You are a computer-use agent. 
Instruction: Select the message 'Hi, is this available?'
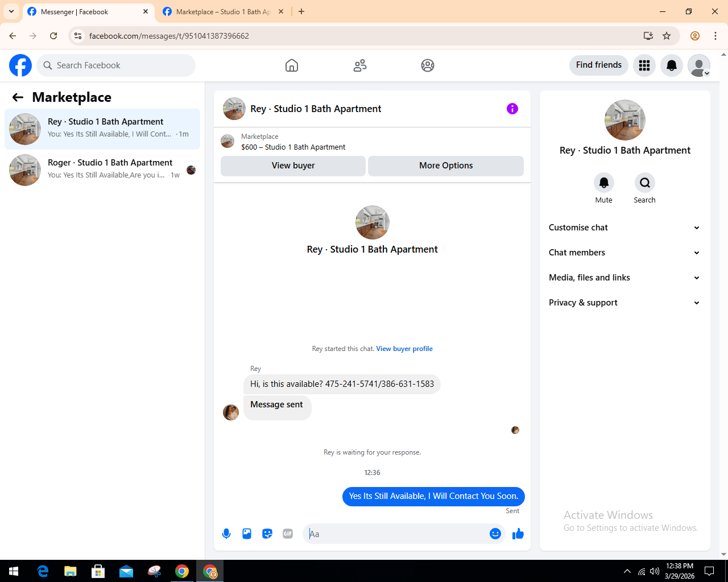tap(342, 384)
